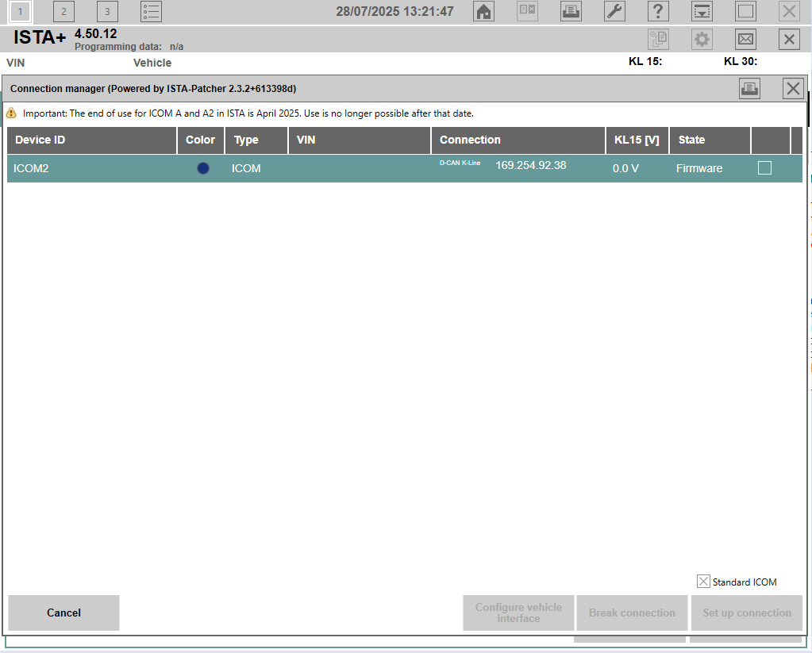
Task: Sort by the Device ID column header
Action: [x=91, y=140]
